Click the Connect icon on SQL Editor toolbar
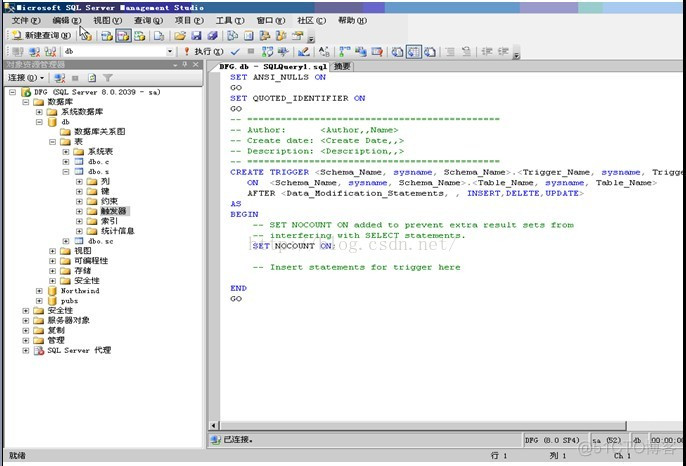The height and width of the screenshot is (466, 686). [18, 52]
